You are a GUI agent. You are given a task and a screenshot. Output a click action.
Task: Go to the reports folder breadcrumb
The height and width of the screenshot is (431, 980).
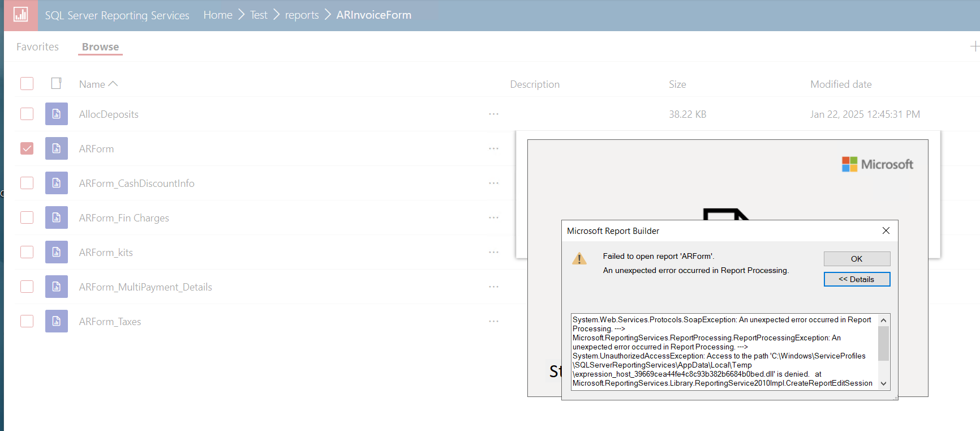[302, 15]
